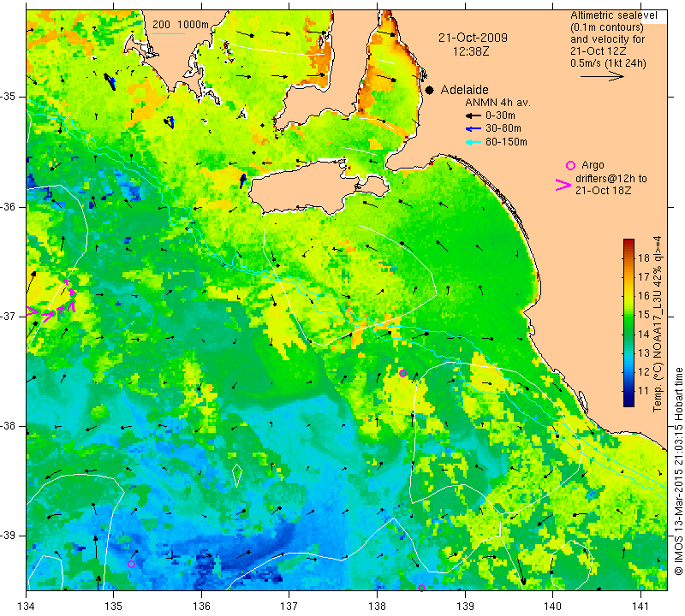The width and height of the screenshot is (685, 616).
Task: Click the drifters@12h legend text
Action: (x=611, y=184)
